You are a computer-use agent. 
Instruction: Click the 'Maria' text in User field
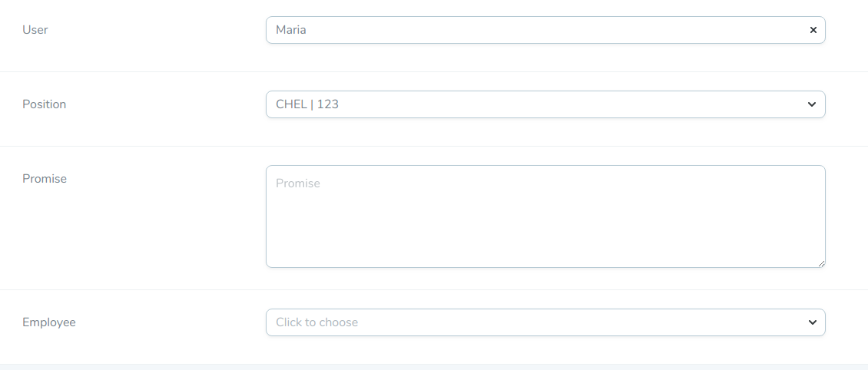pos(291,30)
